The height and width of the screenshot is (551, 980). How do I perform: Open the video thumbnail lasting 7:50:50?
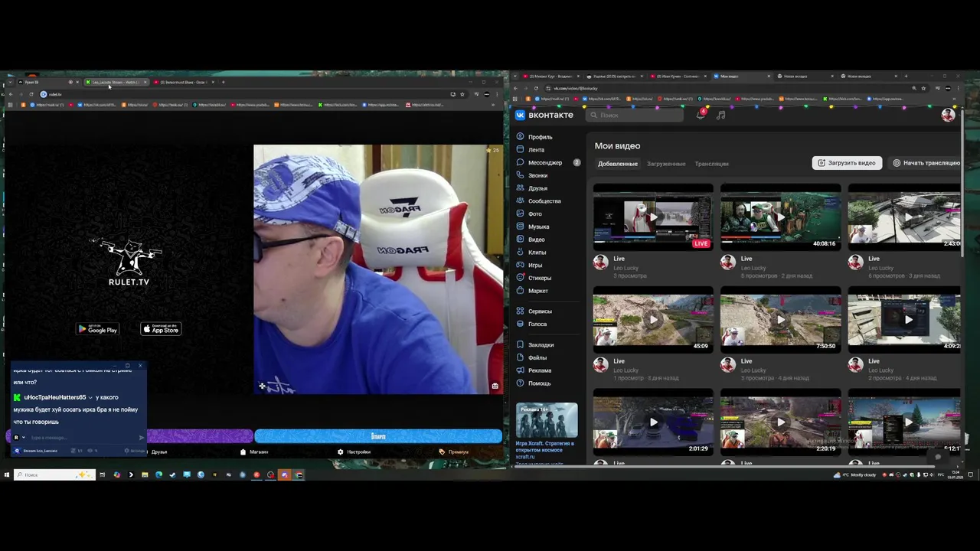coord(780,319)
